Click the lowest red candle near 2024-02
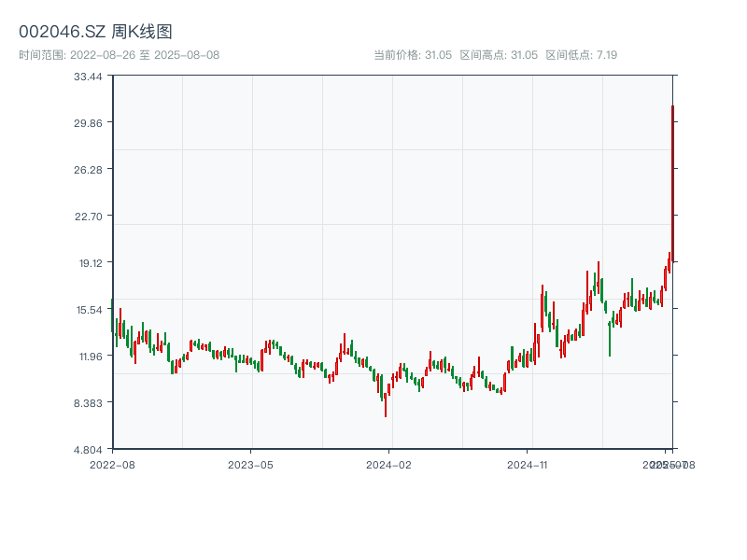Viewport: 747px width, 560px height. tap(386, 405)
